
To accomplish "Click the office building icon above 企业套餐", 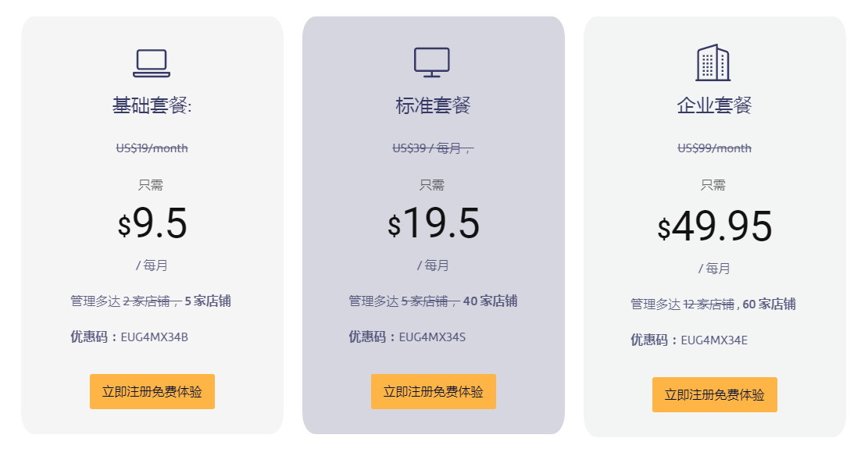I will coord(713,62).
